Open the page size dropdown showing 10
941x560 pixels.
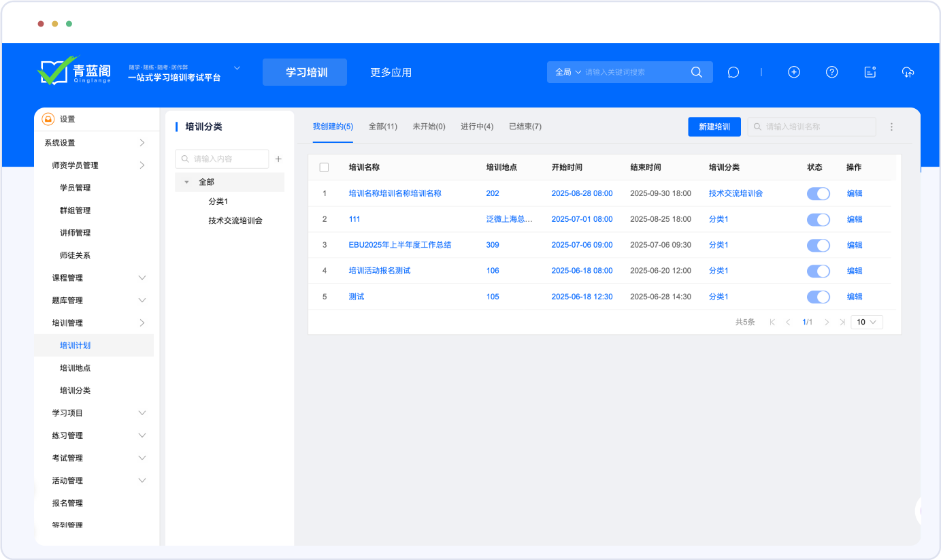point(866,322)
